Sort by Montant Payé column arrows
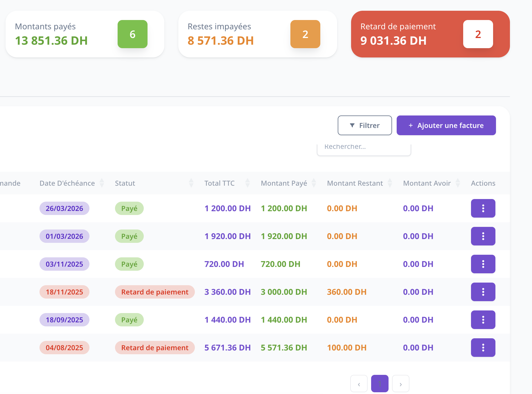 [x=314, y=183]
